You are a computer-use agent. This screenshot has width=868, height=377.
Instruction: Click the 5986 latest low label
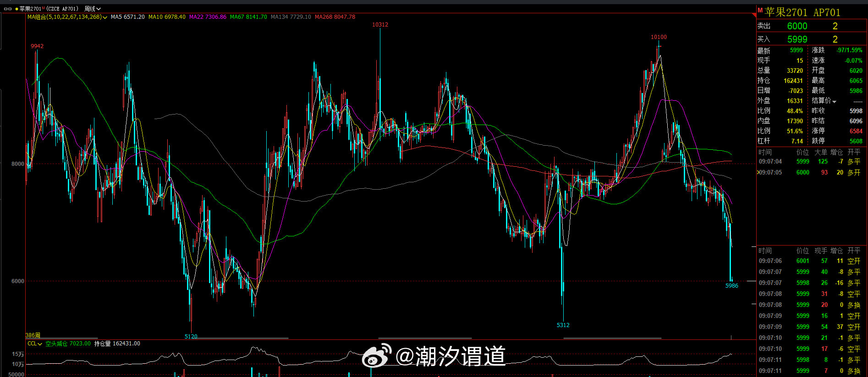pyautogui.click(x=731, y=286)
